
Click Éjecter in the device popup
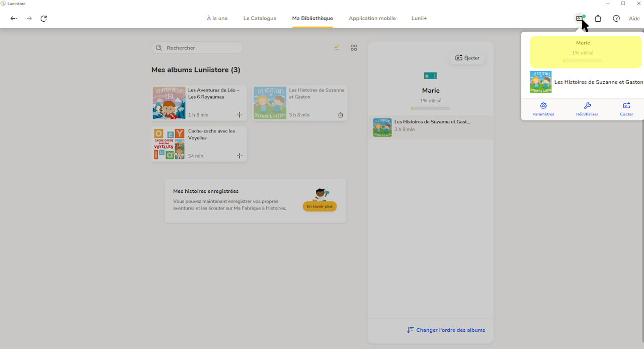pos(626,109)
